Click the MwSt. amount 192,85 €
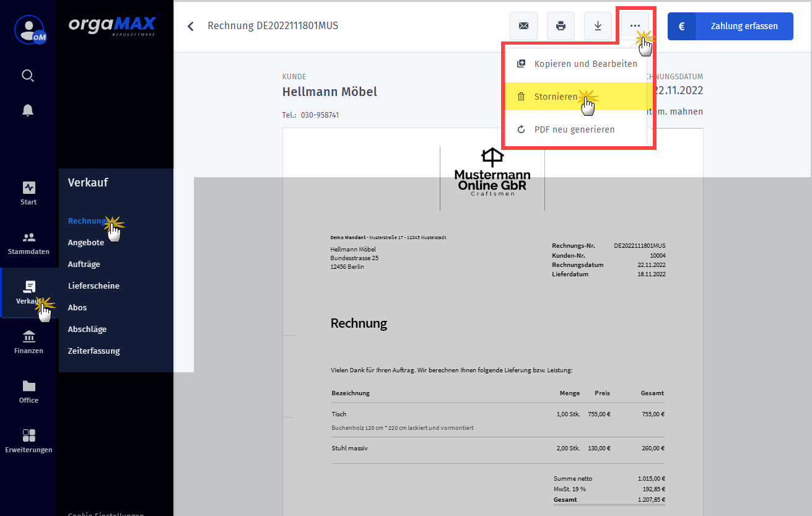This screenshot has width=812, height=516. 653,489
